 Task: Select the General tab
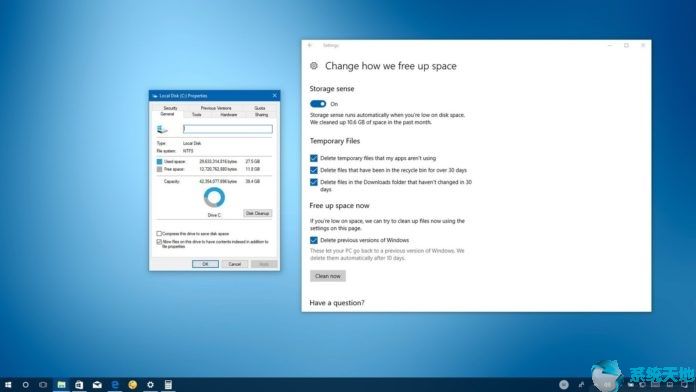click(x=167, y=114)
